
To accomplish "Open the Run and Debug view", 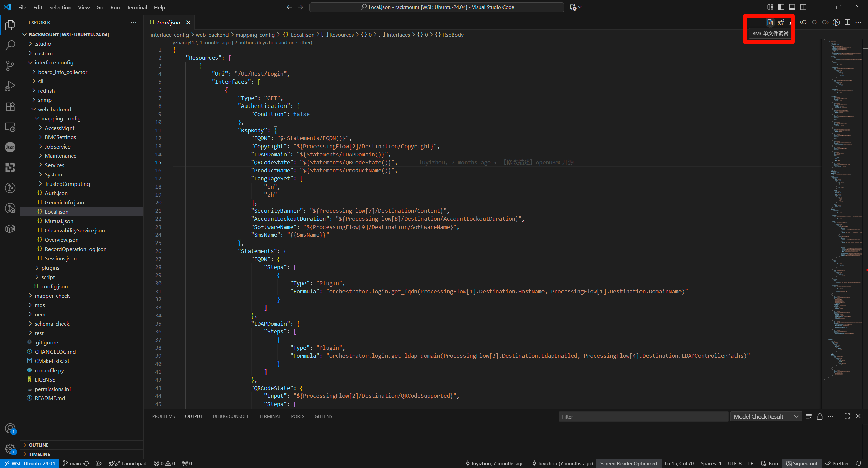I will click(10, 86).
